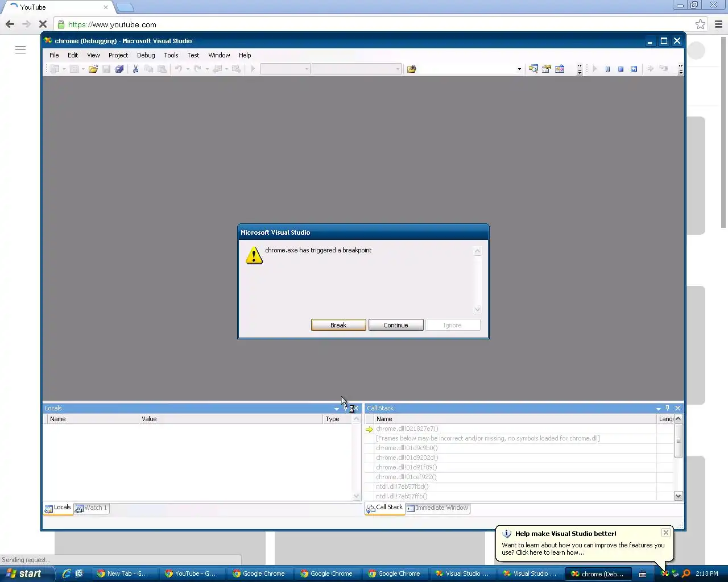Click the Copy toolbar icon
This screenshot has height=582, width=728.
(148, 69)
